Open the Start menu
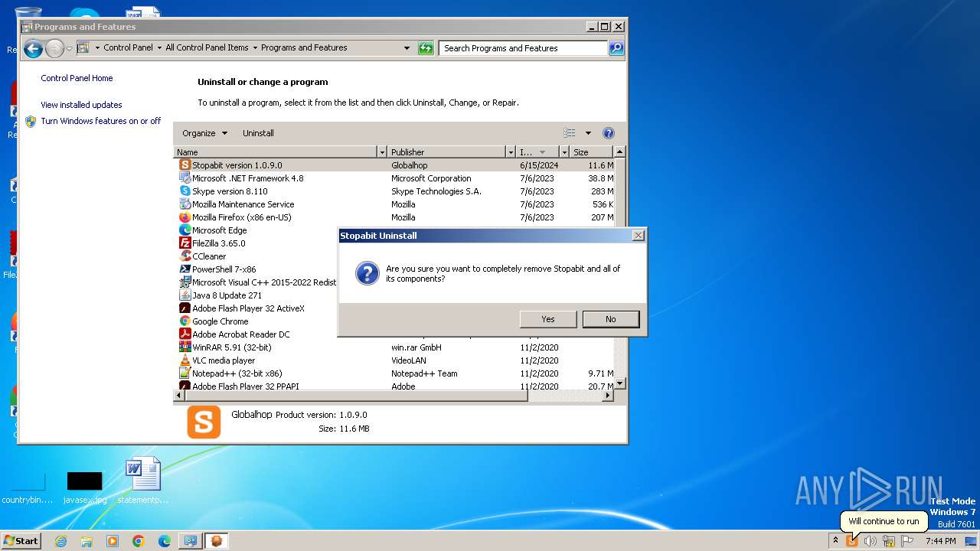 [21, 541]
